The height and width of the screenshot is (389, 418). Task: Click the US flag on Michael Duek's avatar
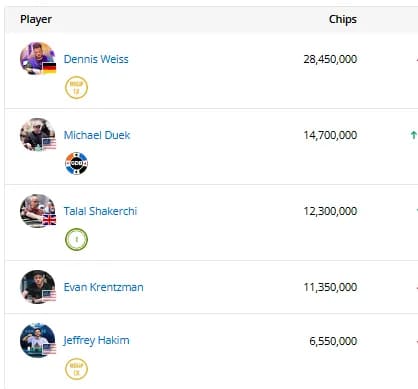click(49, 144)
